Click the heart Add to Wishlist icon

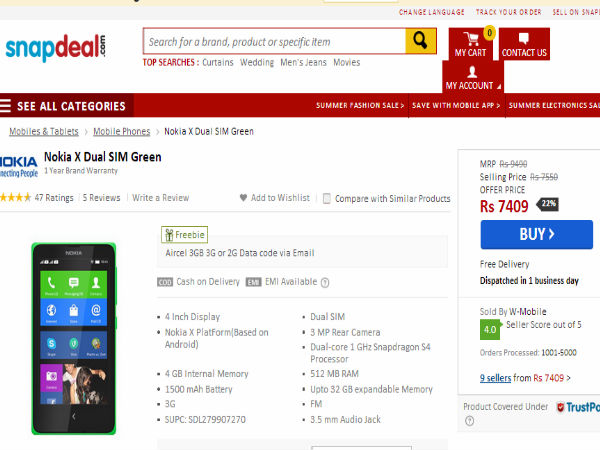243,198
